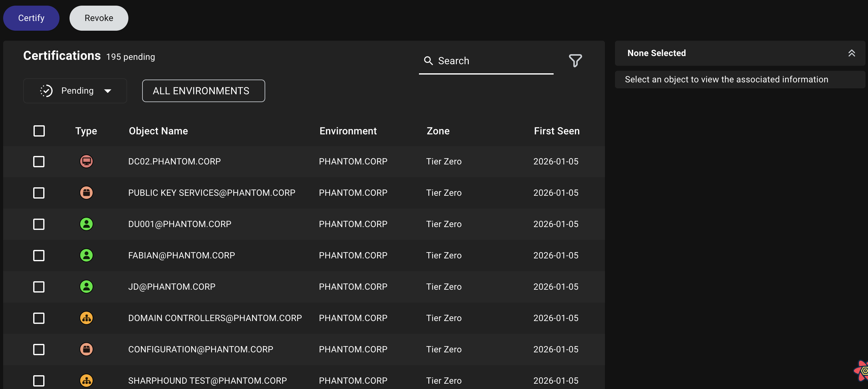868x389 pixels.
Task: Open the ALL ENVIRONMENTS selector
Action: coord(203,91)
